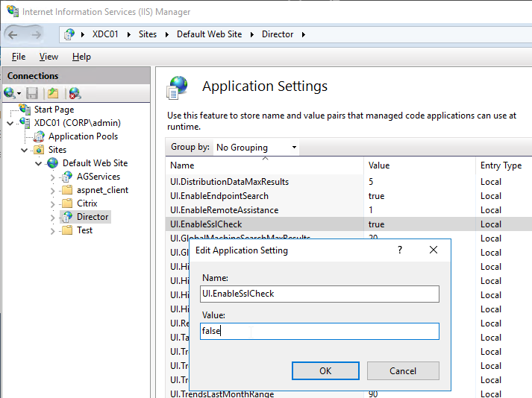The image size is (532, 398).
Task: Click the Back navigation arrow
Action: pos(13,34)
